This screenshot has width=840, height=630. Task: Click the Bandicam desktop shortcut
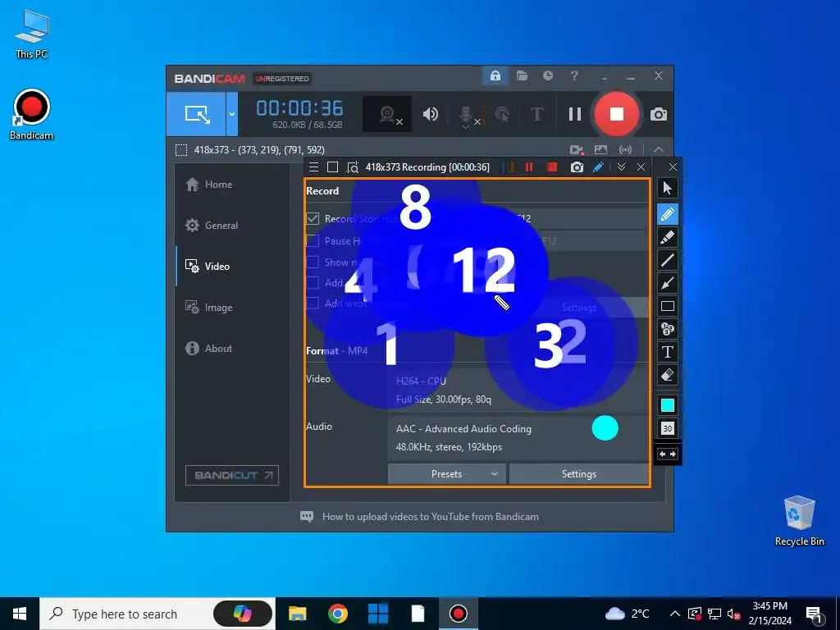click(x=32, y=115)
